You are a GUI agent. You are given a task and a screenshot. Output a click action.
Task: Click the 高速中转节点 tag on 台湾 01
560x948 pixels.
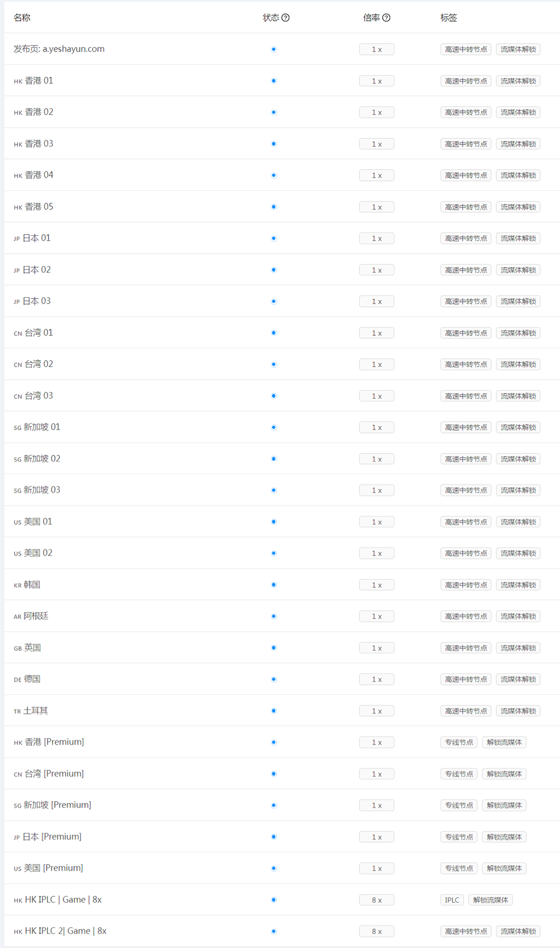[x=466, y=333]
